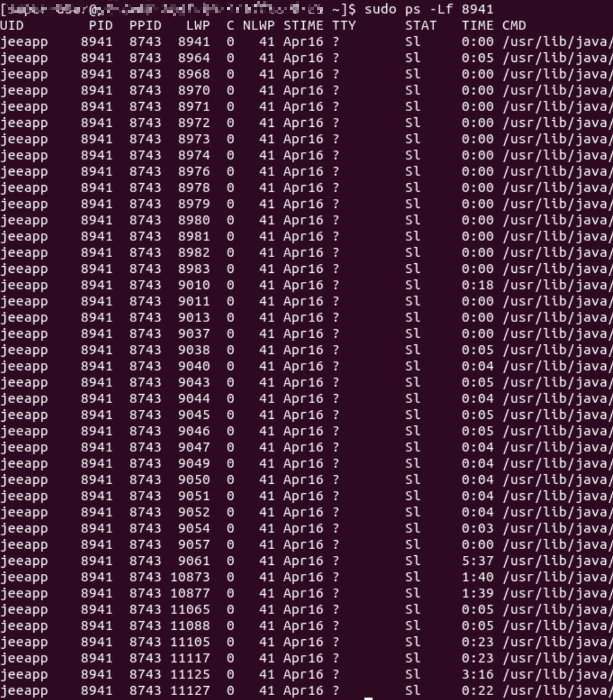Click the typed command 'sudo ps -Lf 8941'
This screenshot has width=613, height=700.
(429, 9)
